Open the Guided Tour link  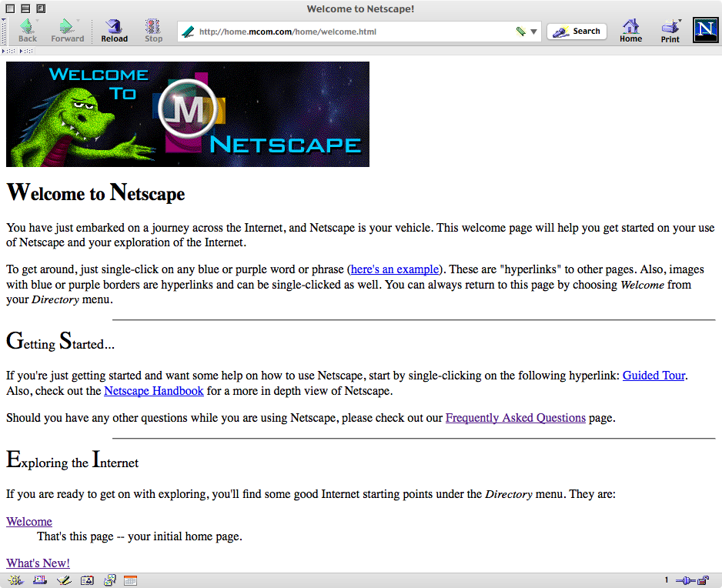[653, 376]
